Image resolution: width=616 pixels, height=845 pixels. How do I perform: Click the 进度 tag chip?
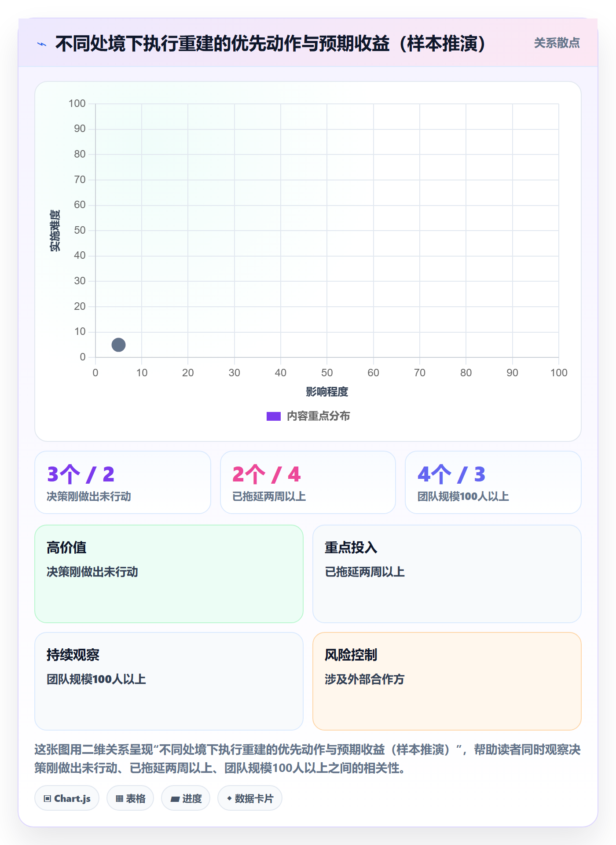186,798
